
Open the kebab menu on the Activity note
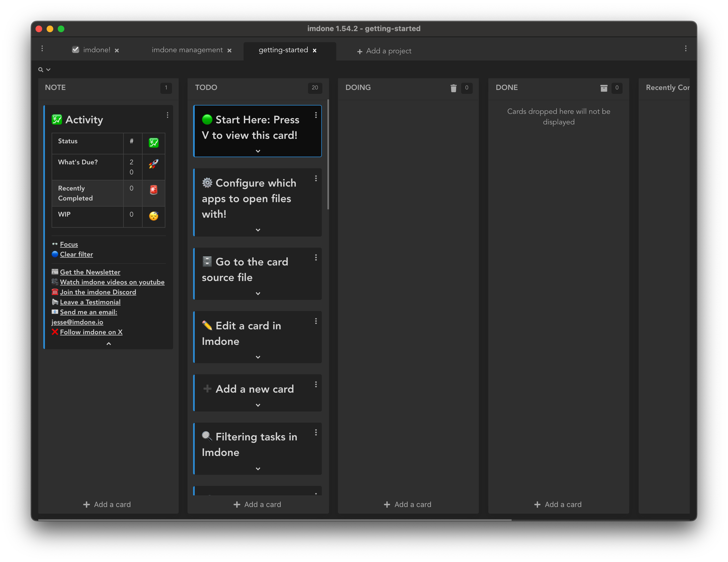[x=168, y=115]
